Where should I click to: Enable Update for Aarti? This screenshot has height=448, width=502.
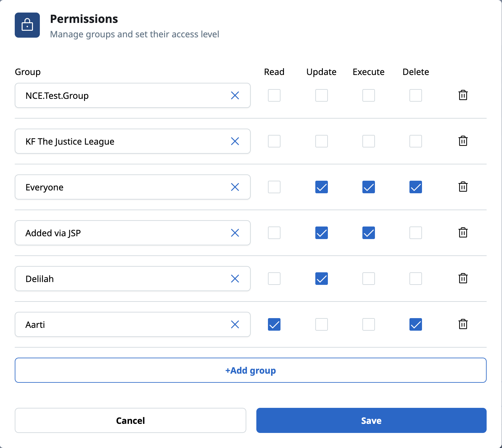322,324
